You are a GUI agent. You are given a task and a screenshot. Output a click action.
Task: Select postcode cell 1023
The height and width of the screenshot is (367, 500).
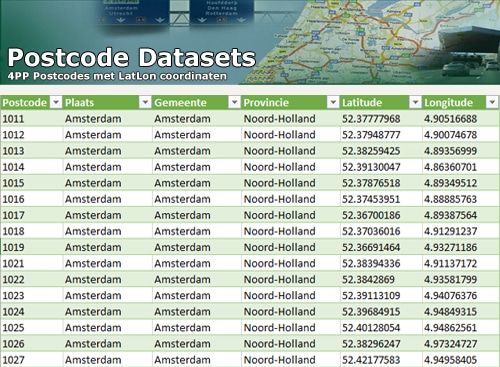32,295
